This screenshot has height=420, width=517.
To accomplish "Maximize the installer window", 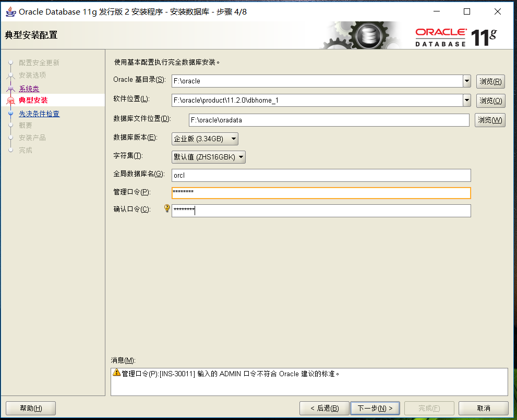I will pos(467,11).
